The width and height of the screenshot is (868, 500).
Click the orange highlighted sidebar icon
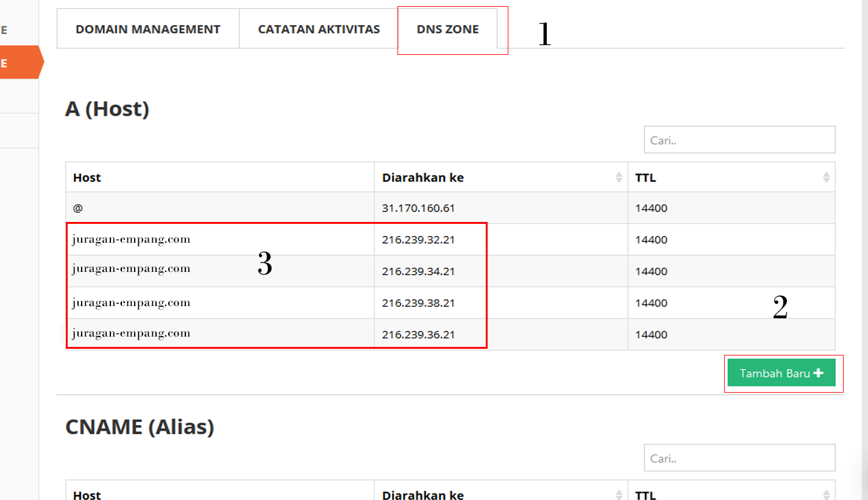coord(18,62)
